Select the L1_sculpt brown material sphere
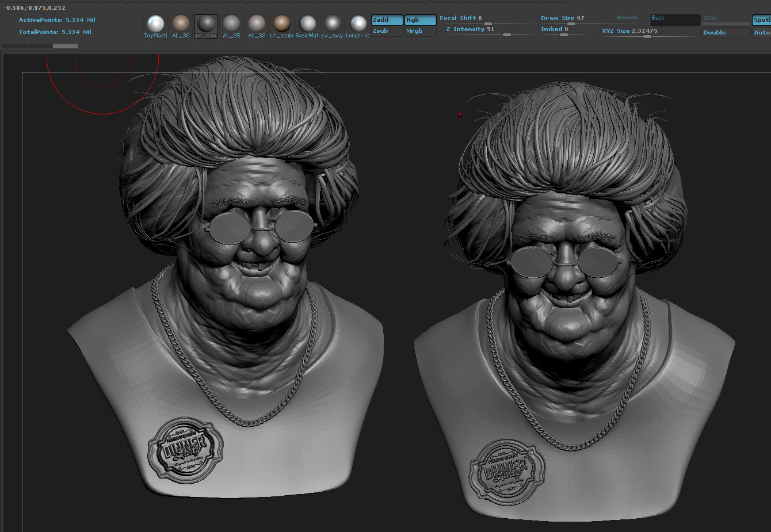The height and width of the screenshot is (532, 771). pyautogui.click(x=282, y=26)
